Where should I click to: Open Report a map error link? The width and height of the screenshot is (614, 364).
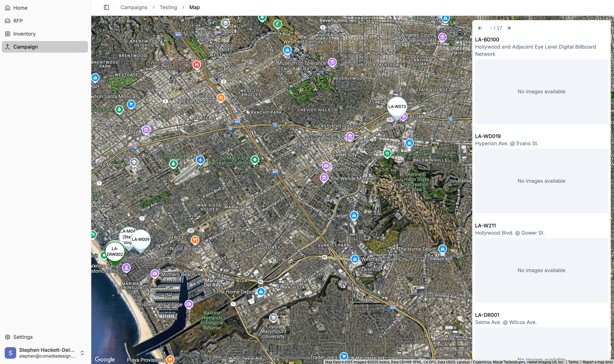coord(597,362)
